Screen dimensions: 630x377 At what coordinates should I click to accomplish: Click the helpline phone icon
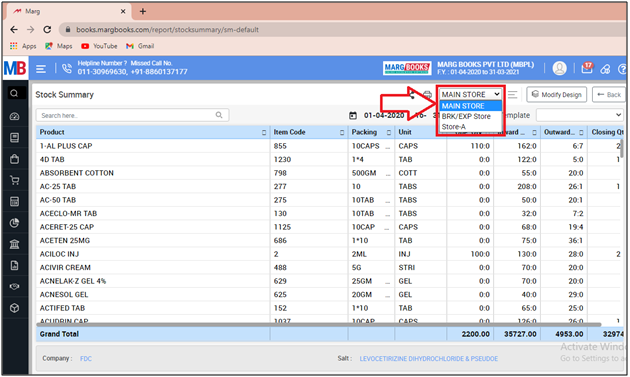click(x=67, y=68)
